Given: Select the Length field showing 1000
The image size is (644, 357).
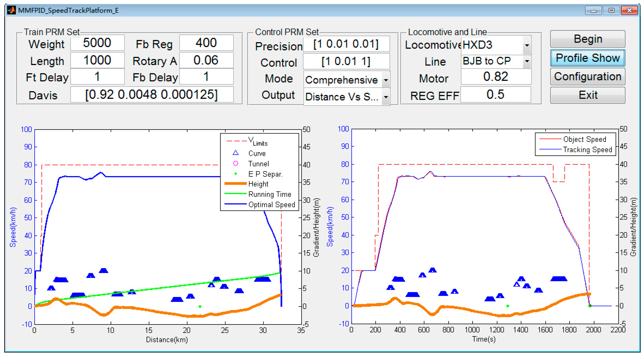Looking at the screenshot, I should tap(97, 60).
